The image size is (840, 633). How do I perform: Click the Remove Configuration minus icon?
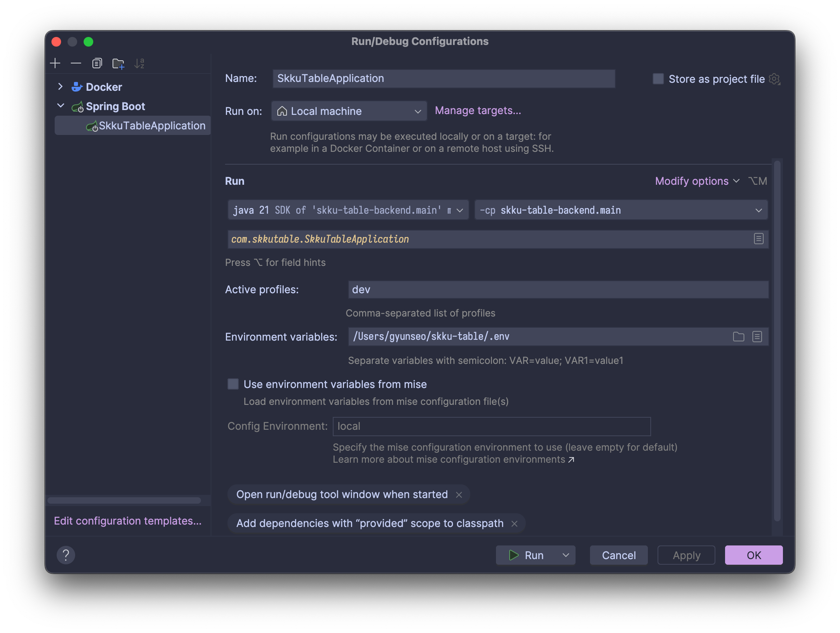click(76, 63)
